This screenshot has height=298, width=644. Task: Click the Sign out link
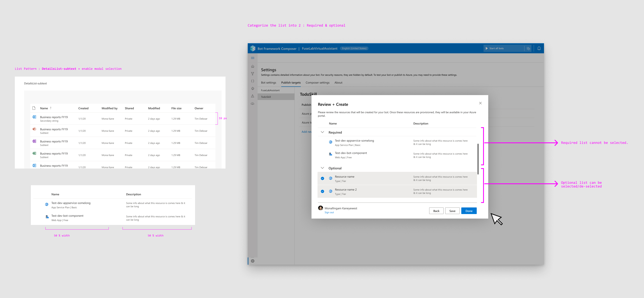tap(329, 212)
